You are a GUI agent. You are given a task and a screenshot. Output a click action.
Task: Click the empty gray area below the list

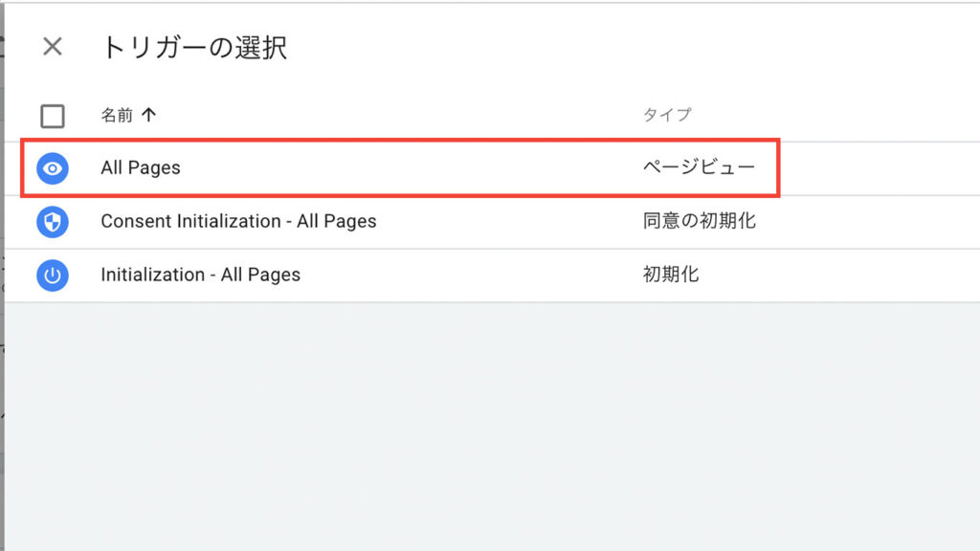click(x=492, y=427)
